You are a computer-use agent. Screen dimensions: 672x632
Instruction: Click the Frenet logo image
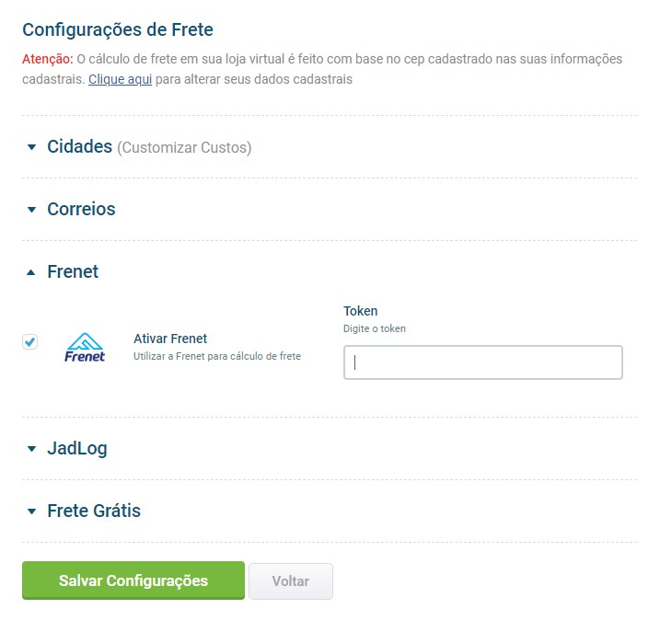[85, 347]
